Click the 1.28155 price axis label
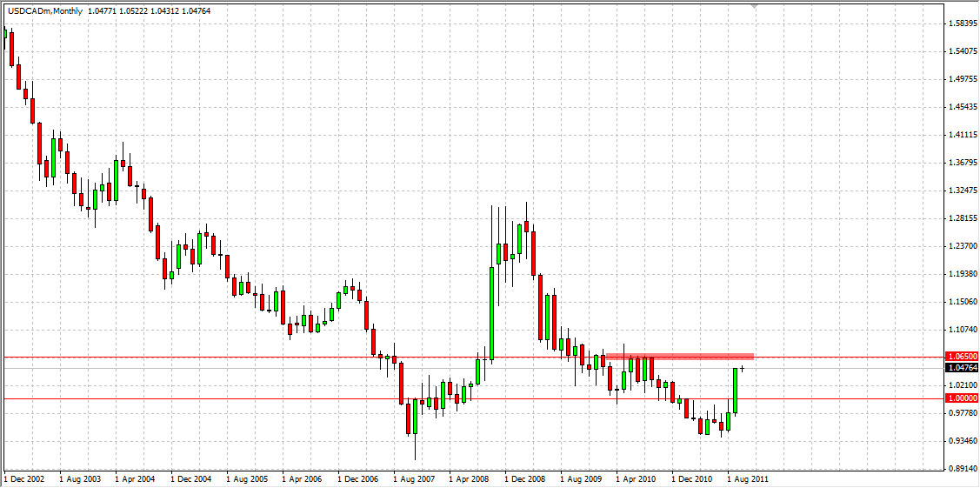The image size is (980, 488). (963, 218)
